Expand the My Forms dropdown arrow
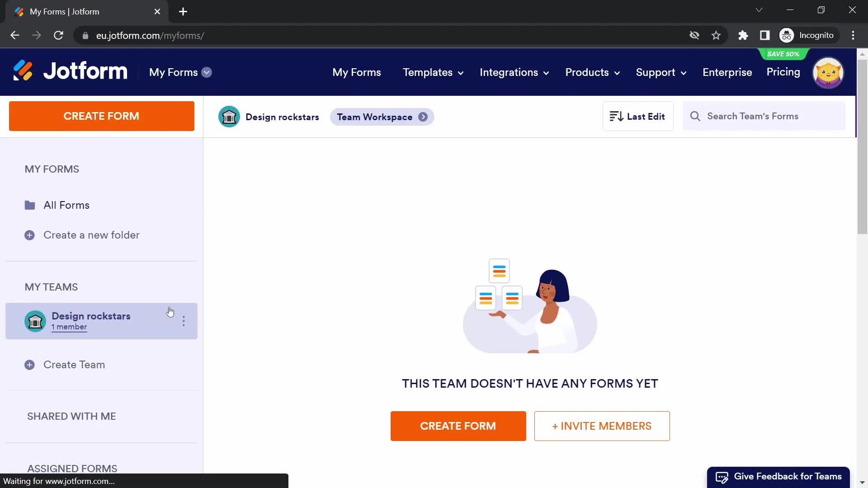The width and height of the screenshot is (868, 488). click(x=208, y=72)
